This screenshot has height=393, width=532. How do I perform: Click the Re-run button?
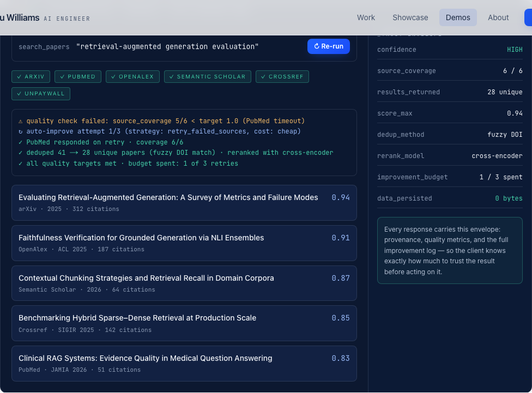pos(329,46)
